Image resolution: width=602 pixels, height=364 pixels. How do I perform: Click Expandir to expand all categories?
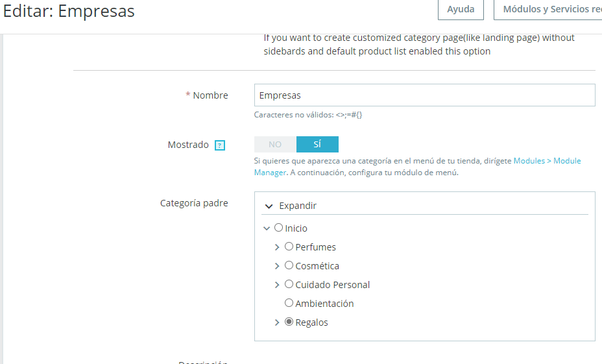(x=297, y=206)
